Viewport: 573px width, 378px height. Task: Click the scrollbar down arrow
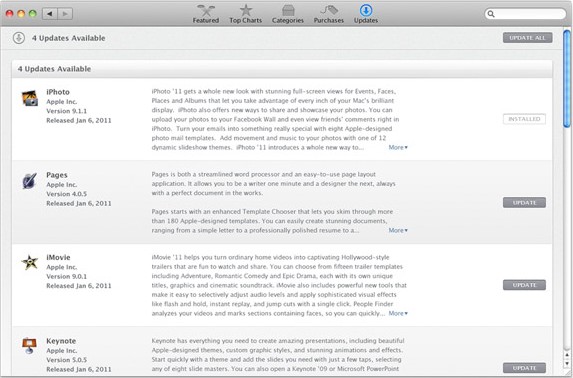coord(567,364)
